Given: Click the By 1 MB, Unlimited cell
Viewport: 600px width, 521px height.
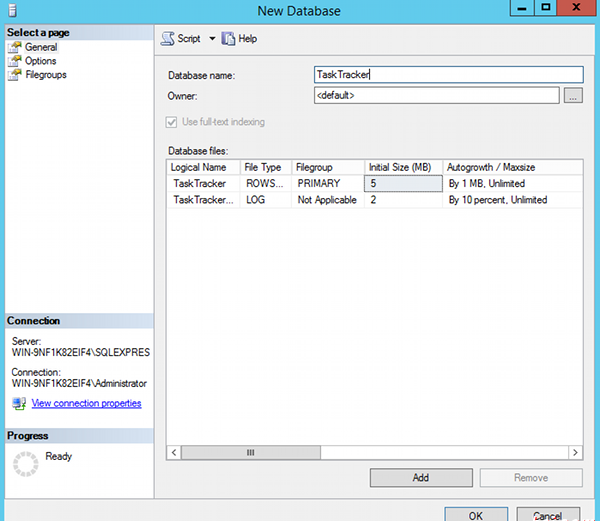Looking at the screenshot, I should pyautogui.click(x=513, y=184).
